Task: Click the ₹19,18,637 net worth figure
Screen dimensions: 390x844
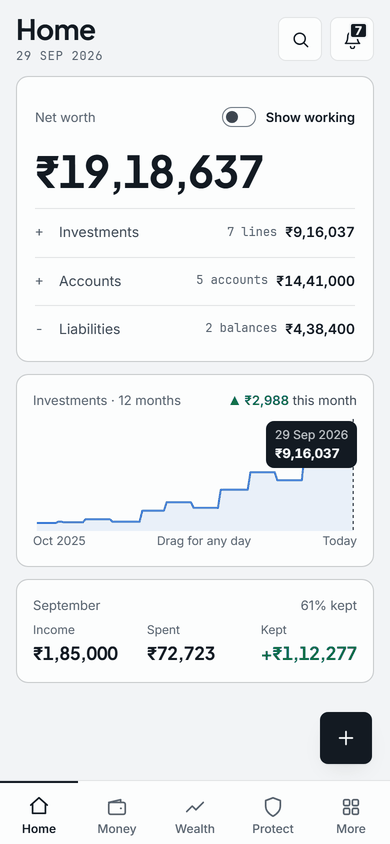Action: coord(149,172)
